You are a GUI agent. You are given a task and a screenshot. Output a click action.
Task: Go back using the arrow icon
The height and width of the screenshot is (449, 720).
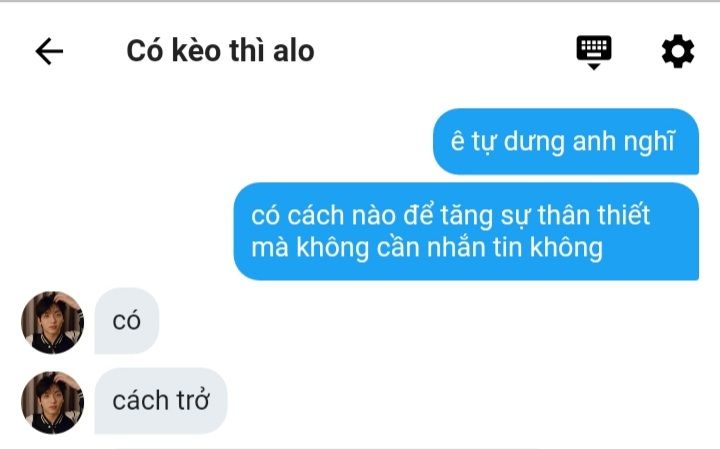pos(49,51)
